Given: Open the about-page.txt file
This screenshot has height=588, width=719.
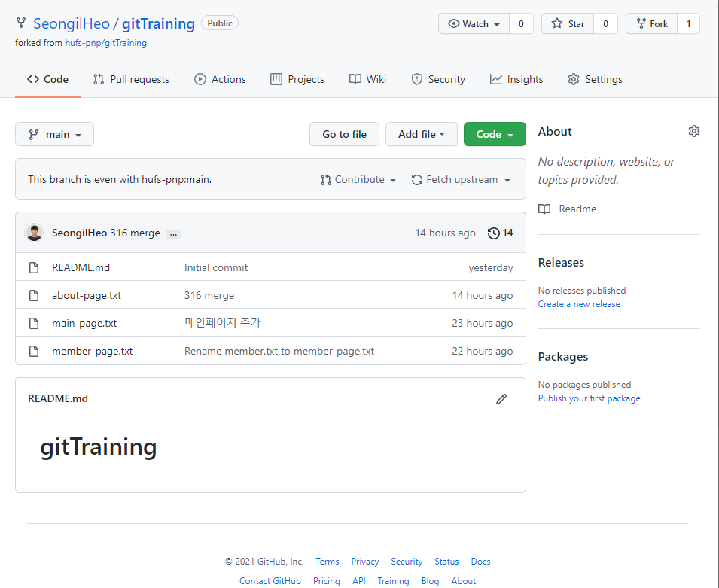Looking at the screenshot, I should click(x=87, y=295).
